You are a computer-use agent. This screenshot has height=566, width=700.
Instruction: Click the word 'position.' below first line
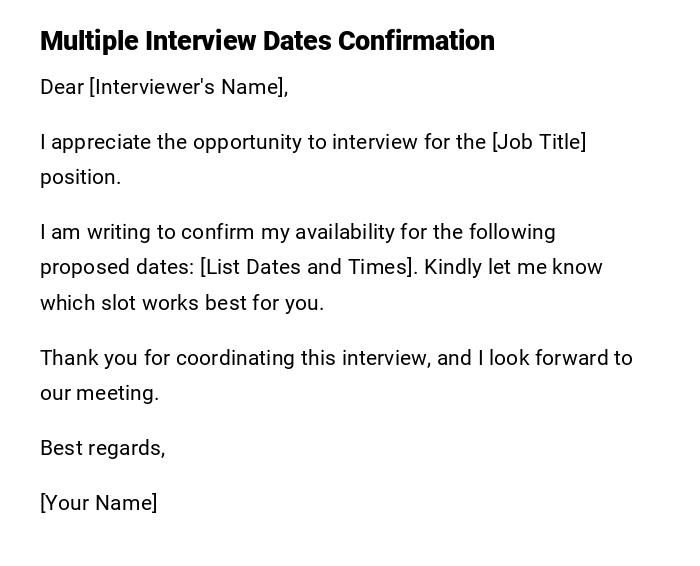(x=80, y=177)
